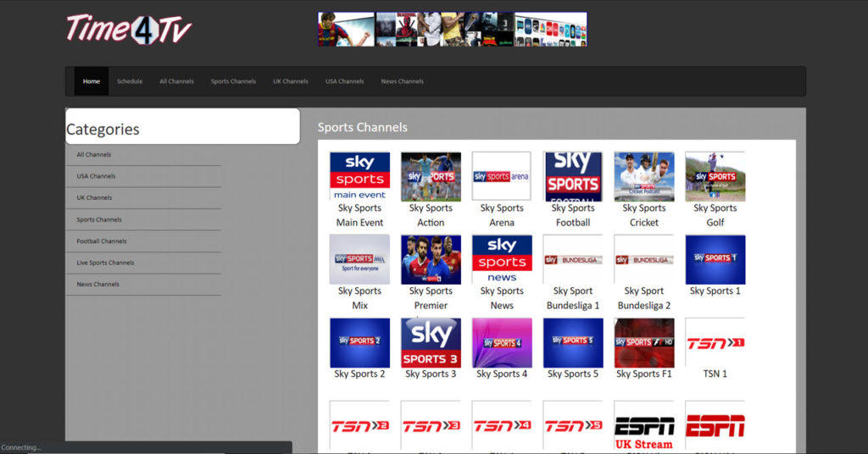868x454 pixels.
Task: Choose the Sky Sports Cricket channel thumbnail
Action: (x=644, y=176)
